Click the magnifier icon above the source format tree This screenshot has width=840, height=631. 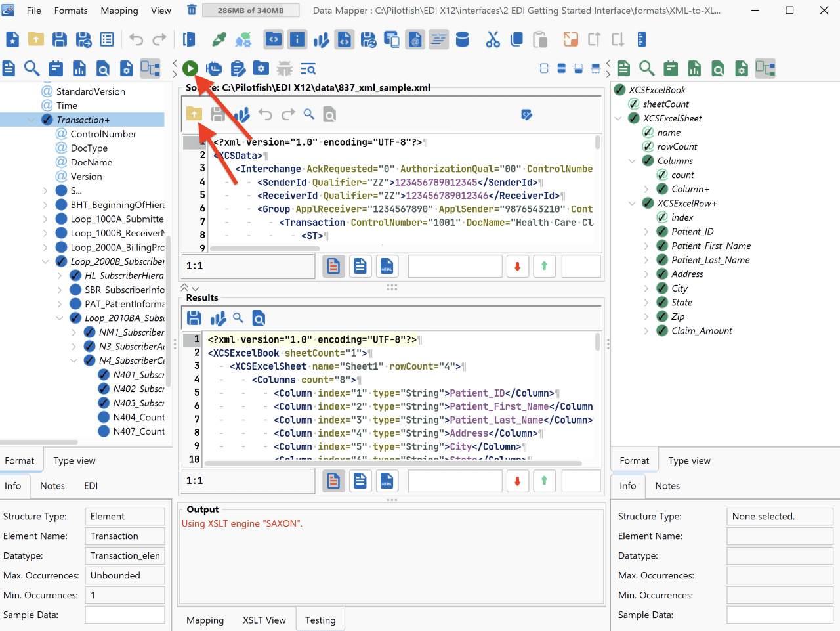31,68
